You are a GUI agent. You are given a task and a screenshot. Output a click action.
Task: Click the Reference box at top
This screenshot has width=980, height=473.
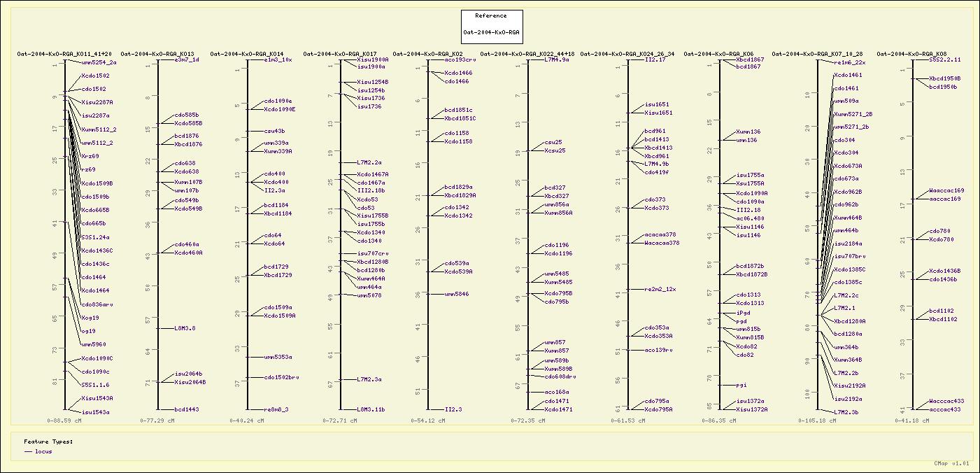click(492, 24)
